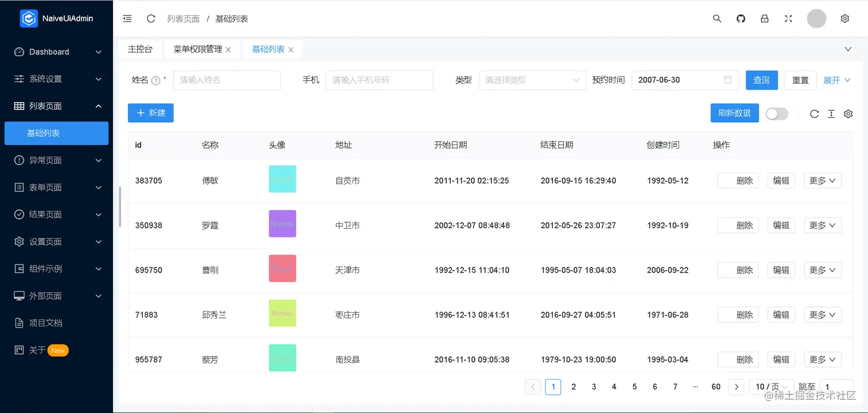Open the 类型 select dropdown
Viewport: 868px width, 413px height.
(x=532, y=80)
